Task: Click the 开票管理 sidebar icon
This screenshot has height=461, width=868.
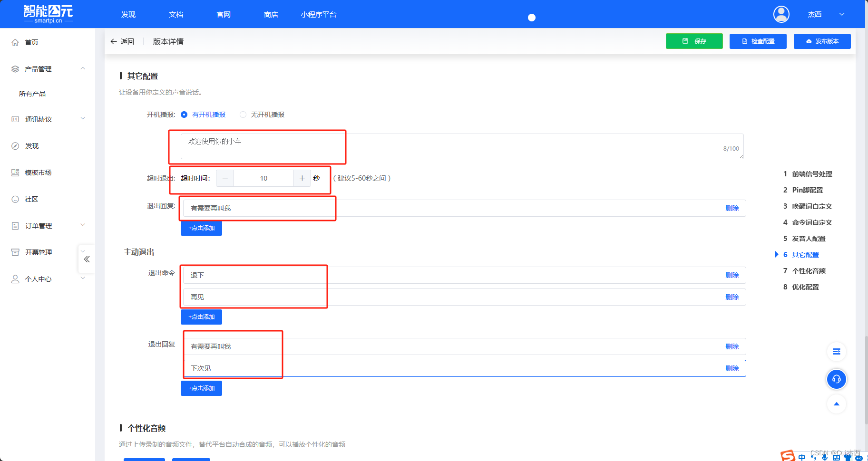Action: 15,252
